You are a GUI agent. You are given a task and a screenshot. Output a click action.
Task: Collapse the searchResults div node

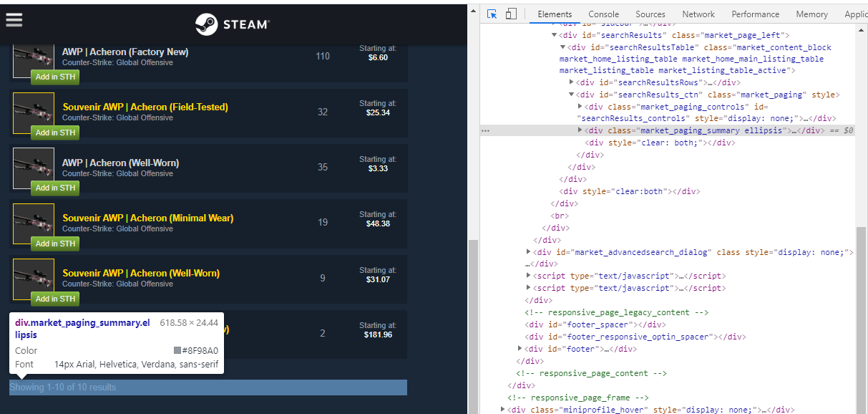[554, 35]
